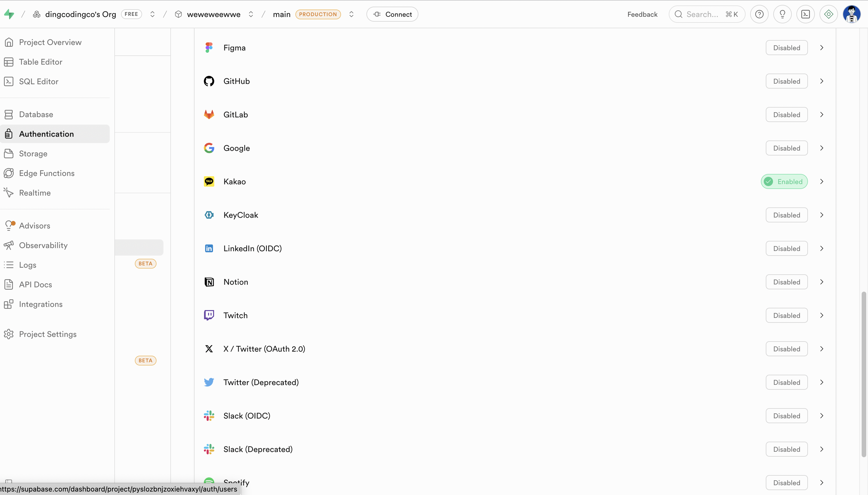Image resolution: width=868 pixels, height=495 pixels.
Task: Click the Connect button
Action: pos(392,14)
